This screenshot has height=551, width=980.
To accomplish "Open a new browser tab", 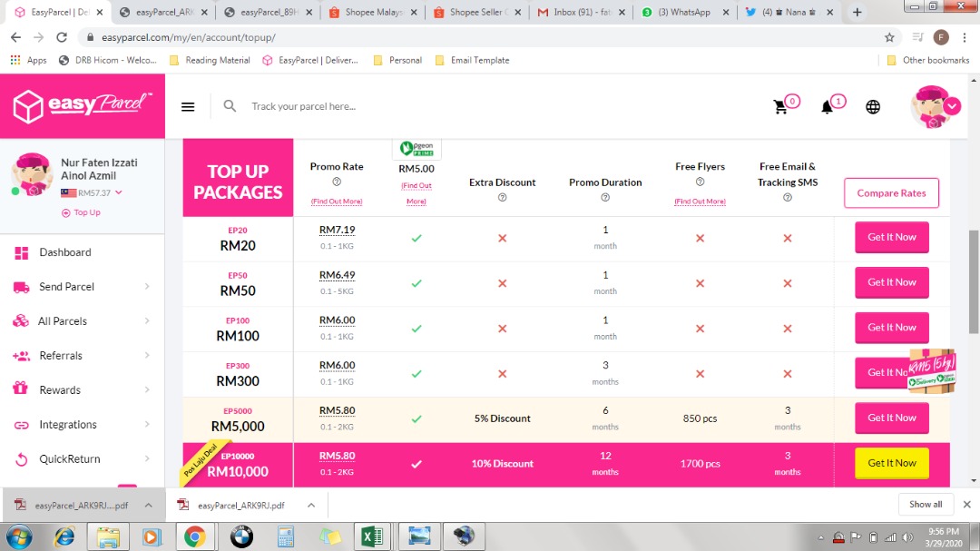I will point(857,12).
